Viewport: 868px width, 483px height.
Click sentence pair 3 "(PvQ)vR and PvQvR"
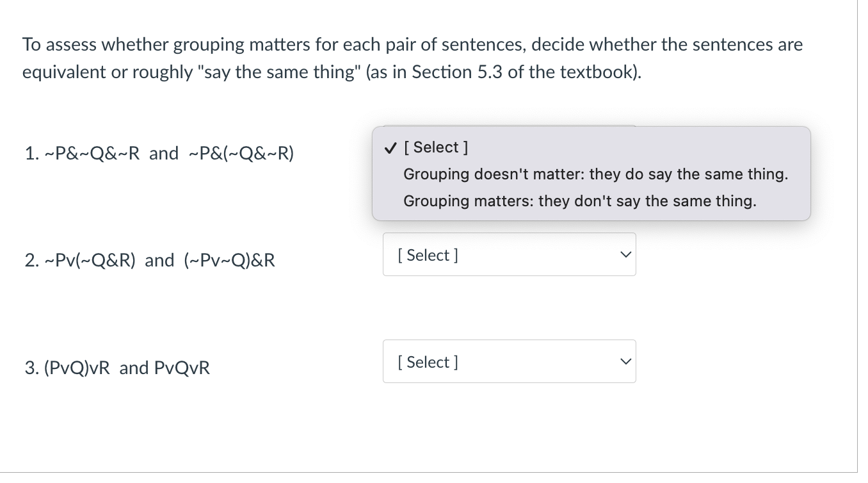(x=117, y=368)
